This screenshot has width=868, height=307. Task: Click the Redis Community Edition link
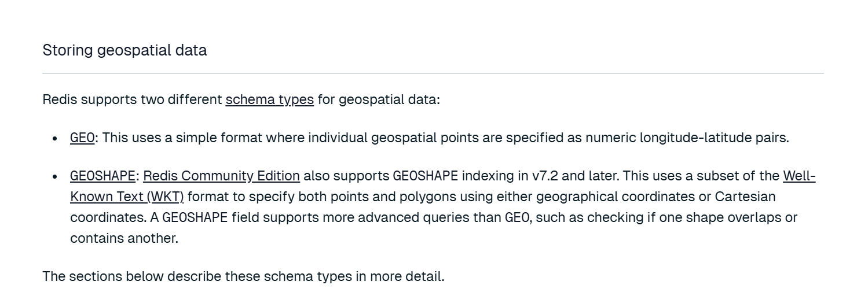point(221,176)
